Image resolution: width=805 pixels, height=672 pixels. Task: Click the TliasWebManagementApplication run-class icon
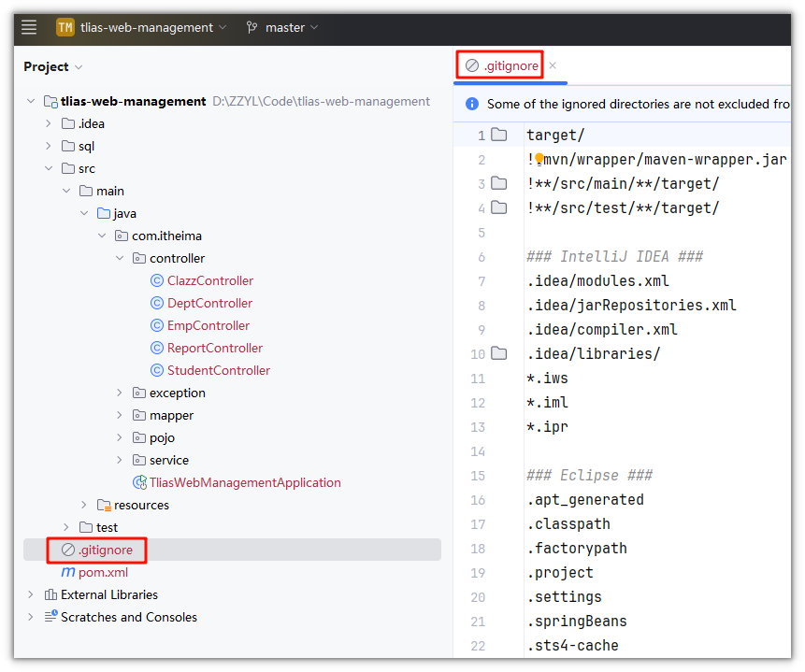click(x=139, y=482)
